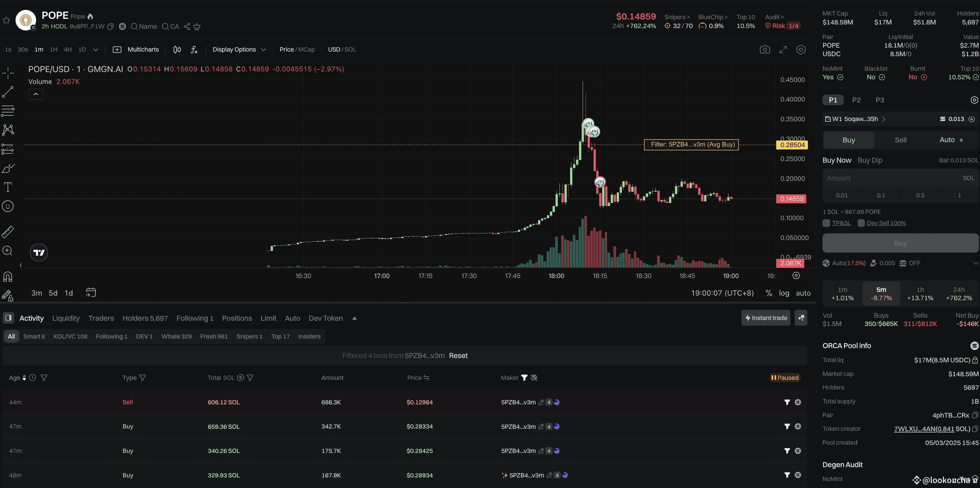Expand the Display Options dropdown
The width and height of the screenshot is (980, 488).
pos(239,50)
